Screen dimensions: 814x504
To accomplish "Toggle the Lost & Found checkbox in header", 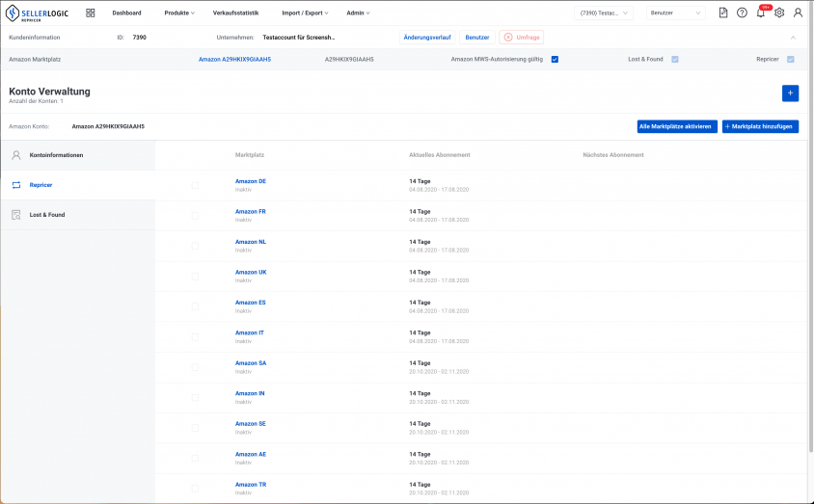I will [x=675, y=59].
